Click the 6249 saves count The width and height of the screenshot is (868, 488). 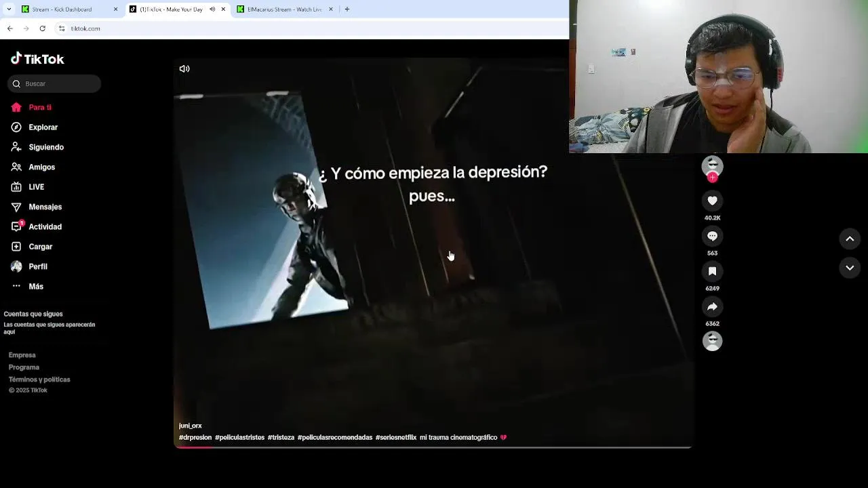712,289
